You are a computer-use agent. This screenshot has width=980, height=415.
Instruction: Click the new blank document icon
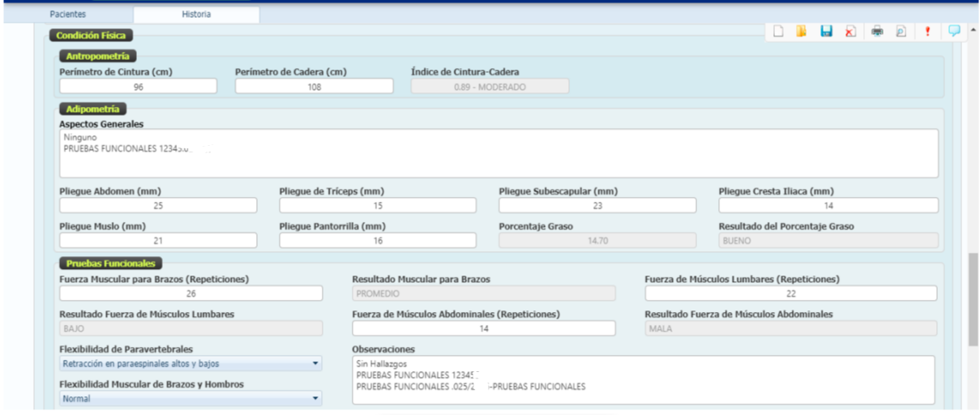[x=777, y=32]
